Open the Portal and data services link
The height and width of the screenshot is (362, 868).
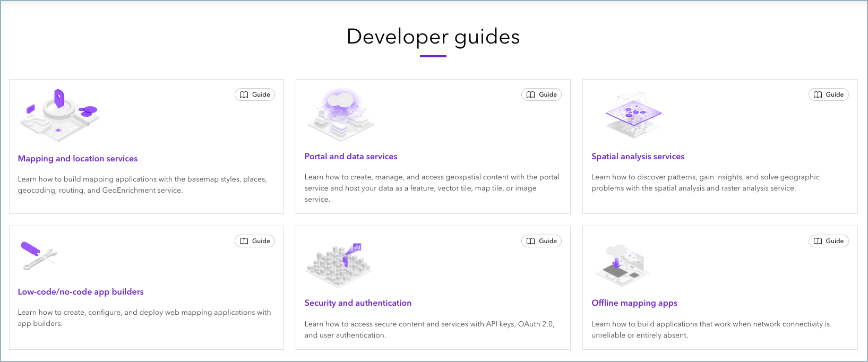[x=351, y=157]
